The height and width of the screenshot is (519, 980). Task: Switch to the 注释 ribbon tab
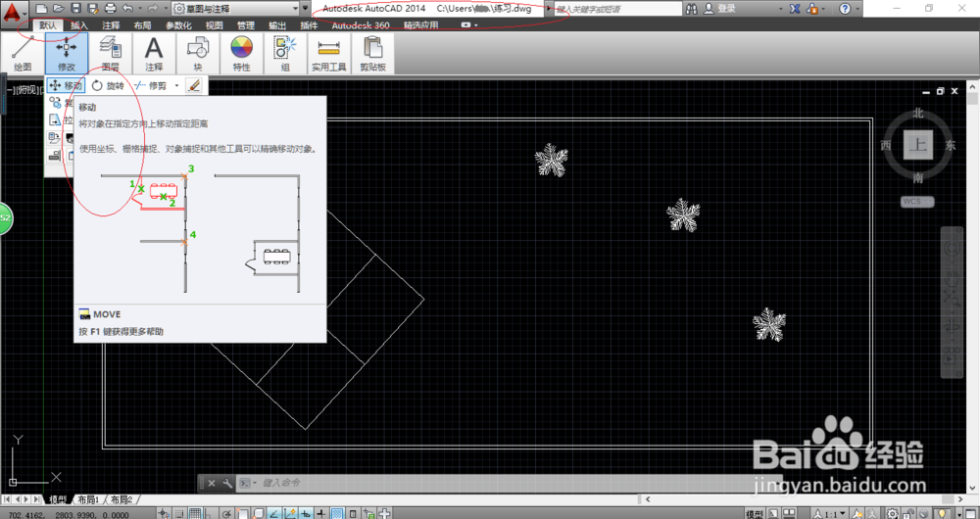111,25
